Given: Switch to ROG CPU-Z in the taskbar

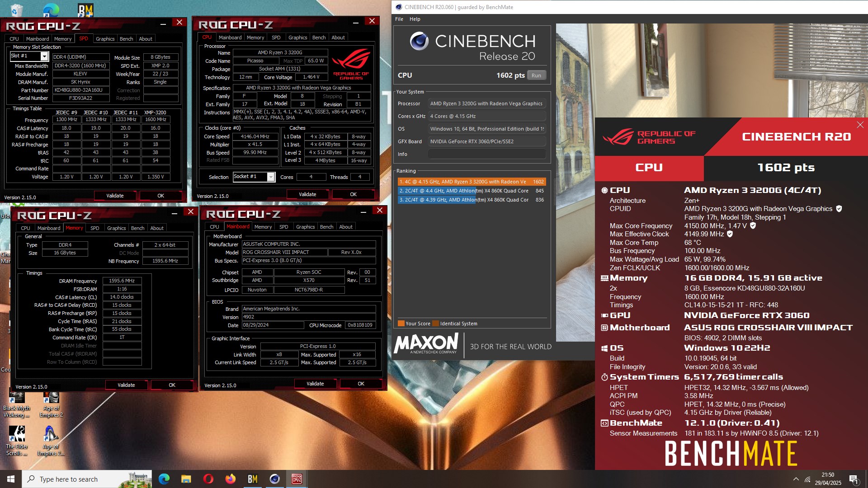Looking at the screenshot, I should (x=297, y=479).
